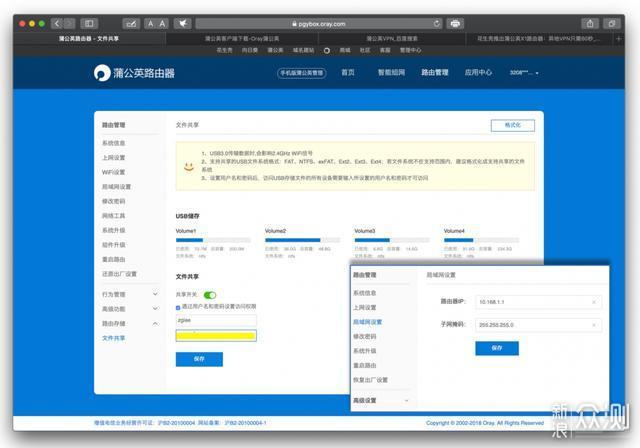Show all tabs overview icon
This screenshot has width=640, height=448.
[x=612, y=24]
